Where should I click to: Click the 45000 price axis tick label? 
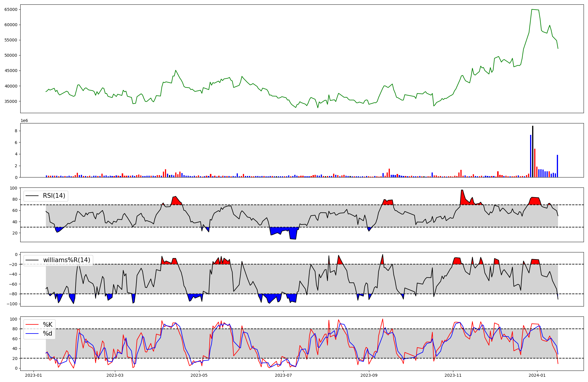11,71
